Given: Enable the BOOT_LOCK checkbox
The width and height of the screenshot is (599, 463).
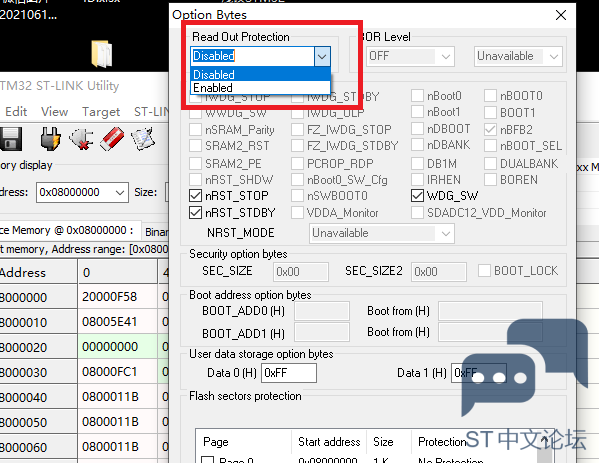Looking at the screenshot, I should coord(484,270).
